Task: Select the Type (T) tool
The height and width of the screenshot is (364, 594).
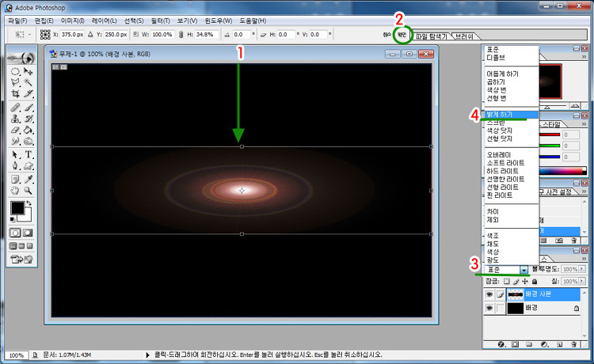Action: (29, 154)
